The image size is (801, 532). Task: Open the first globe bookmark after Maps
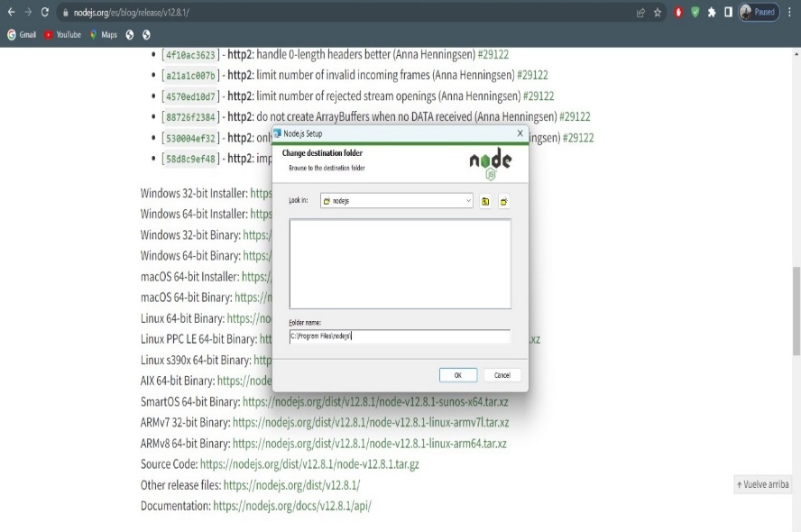point(130,35)
